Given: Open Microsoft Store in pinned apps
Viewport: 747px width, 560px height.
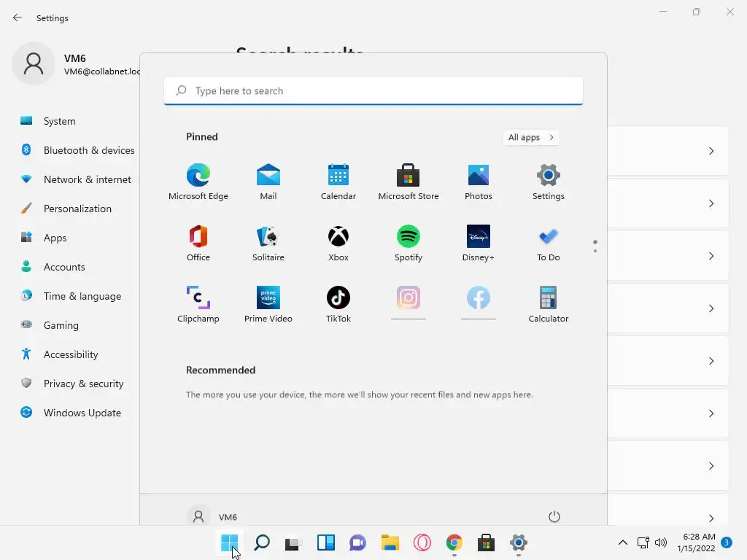Looking at the screenshot, I should [x=409, y=182].
